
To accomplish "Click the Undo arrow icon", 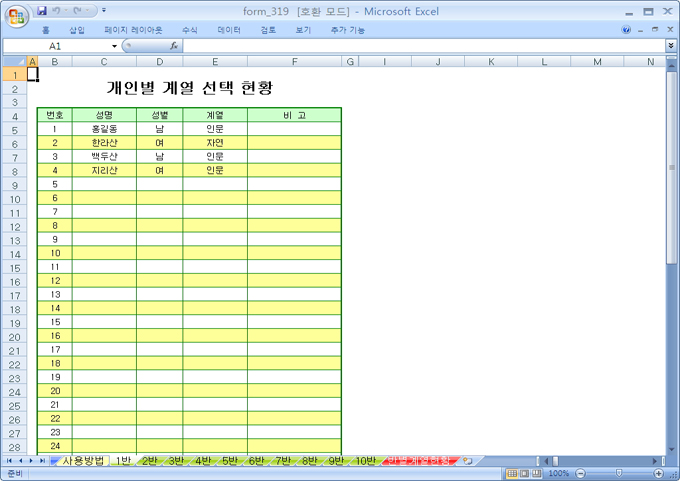I will (x=58, y=11).
